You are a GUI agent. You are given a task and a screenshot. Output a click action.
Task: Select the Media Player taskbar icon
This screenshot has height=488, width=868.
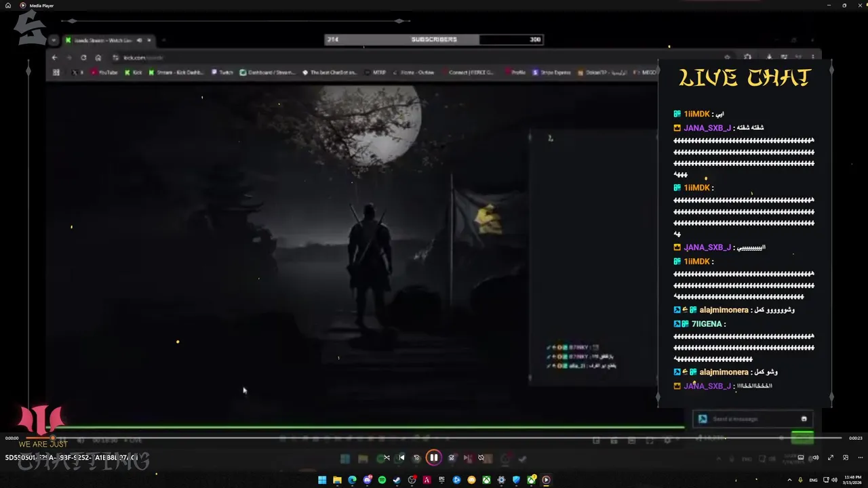tap(546, 480)
